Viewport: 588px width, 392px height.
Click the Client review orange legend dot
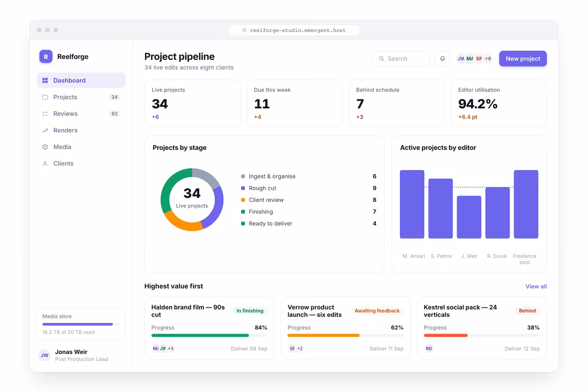point(243,200)
